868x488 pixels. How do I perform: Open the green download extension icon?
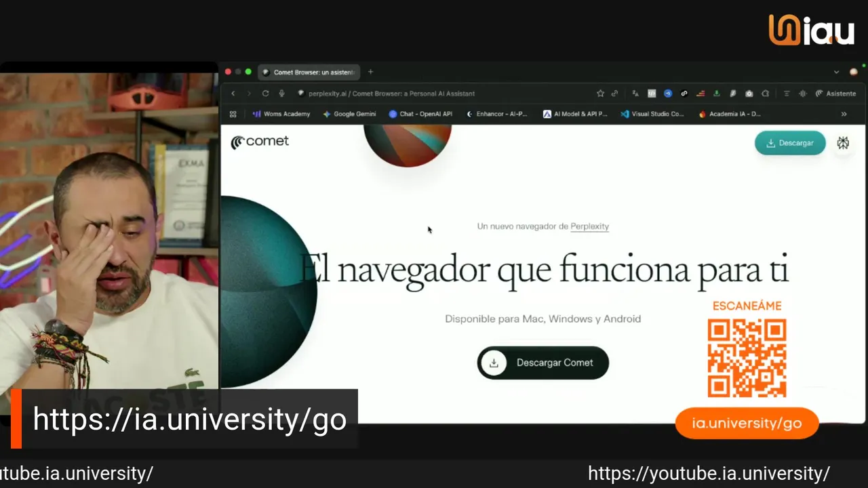click(x=717, y=94)
